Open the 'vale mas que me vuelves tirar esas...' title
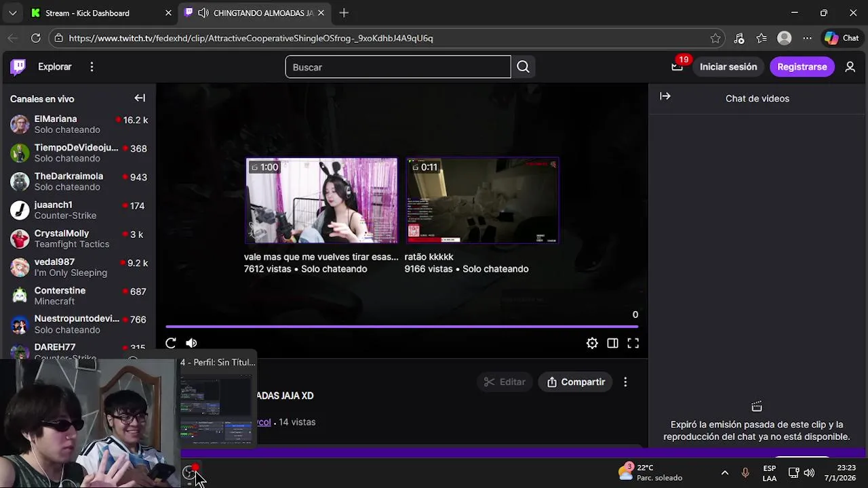This screenshot has width=868, height=488. click(x=321, y=257)
